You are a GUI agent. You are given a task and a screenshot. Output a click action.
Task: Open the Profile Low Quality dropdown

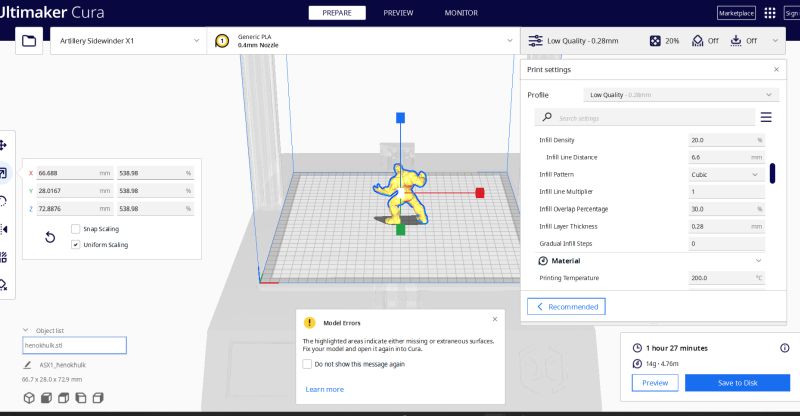point(681,95)
